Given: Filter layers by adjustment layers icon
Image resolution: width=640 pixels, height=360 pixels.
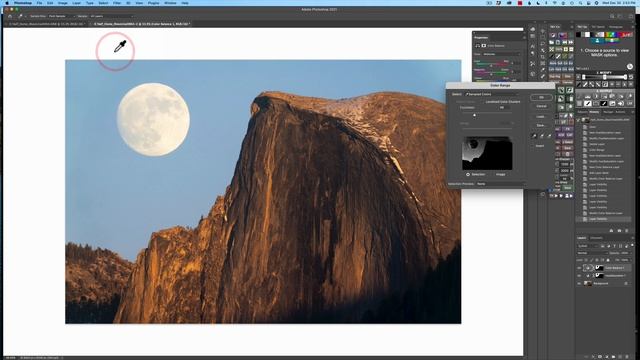Looking at the screenshot, I should 609,246.
